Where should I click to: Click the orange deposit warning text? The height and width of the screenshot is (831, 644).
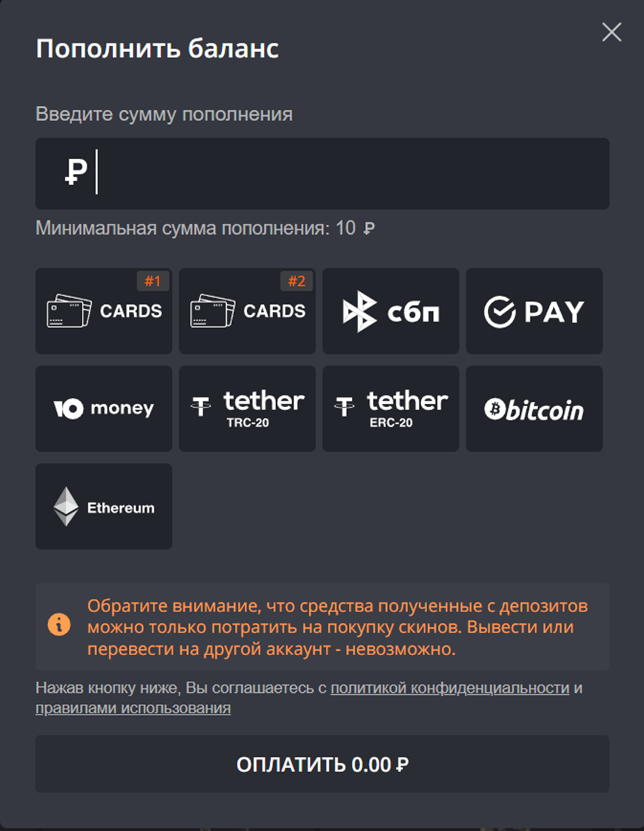pyautogui.click(x=337, y=627)
